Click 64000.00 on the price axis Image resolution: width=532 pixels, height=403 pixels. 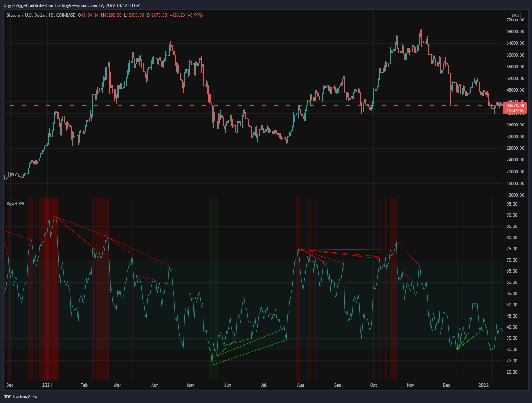point(515,43)
